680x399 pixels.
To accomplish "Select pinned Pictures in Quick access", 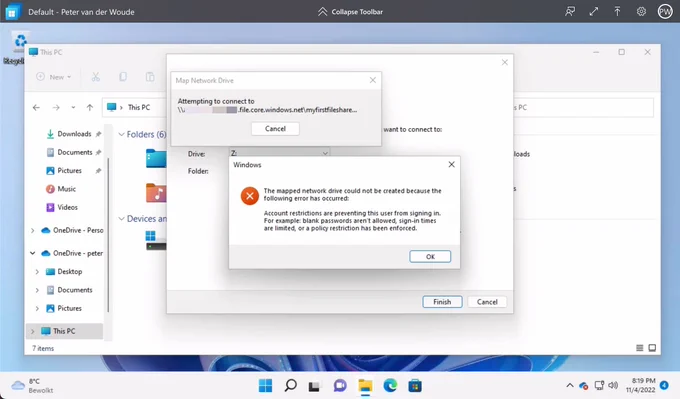I will [x=69, y=170].
